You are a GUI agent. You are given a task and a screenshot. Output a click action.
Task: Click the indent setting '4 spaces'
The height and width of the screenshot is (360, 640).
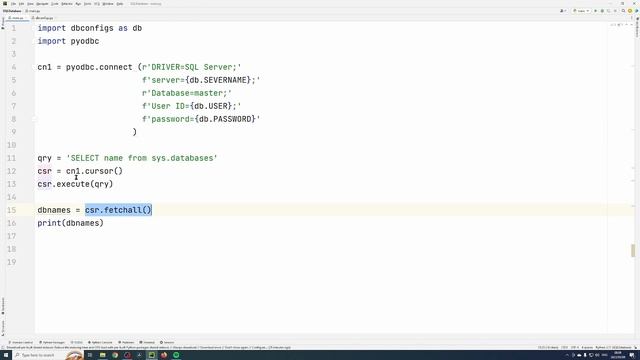click(x=587, y=348)
